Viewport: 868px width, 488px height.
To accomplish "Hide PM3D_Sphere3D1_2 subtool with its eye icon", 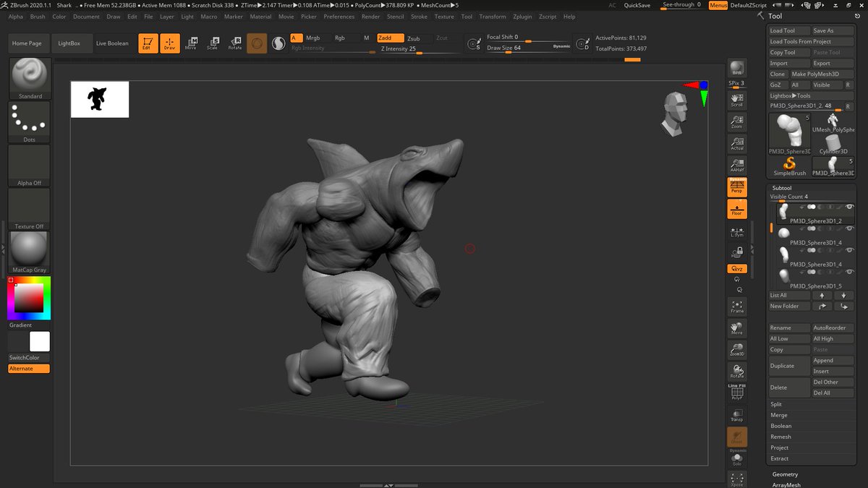I will pyautogui.click(x=849, y=207).
